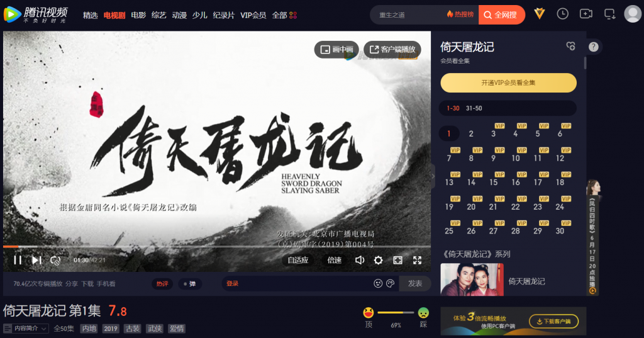The width and height of the screenshot is (644, 338).
Task: Open the emoji face picker
Action: point(378,283)
